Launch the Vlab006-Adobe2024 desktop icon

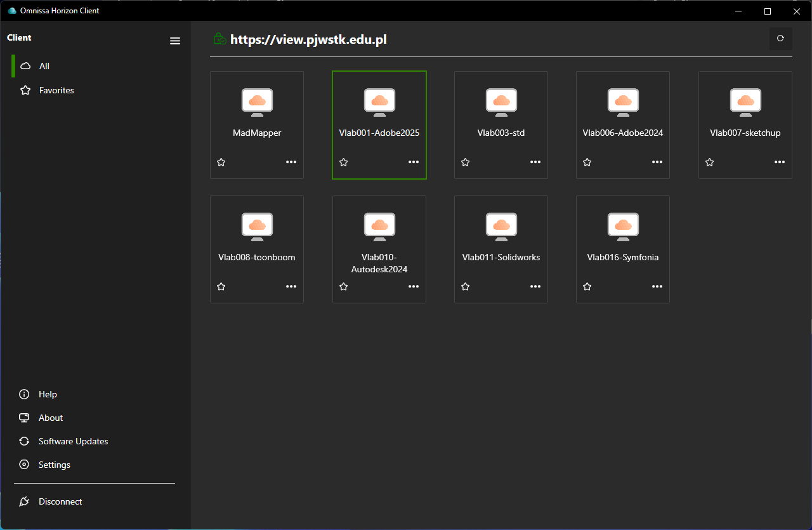coord(623,102)
